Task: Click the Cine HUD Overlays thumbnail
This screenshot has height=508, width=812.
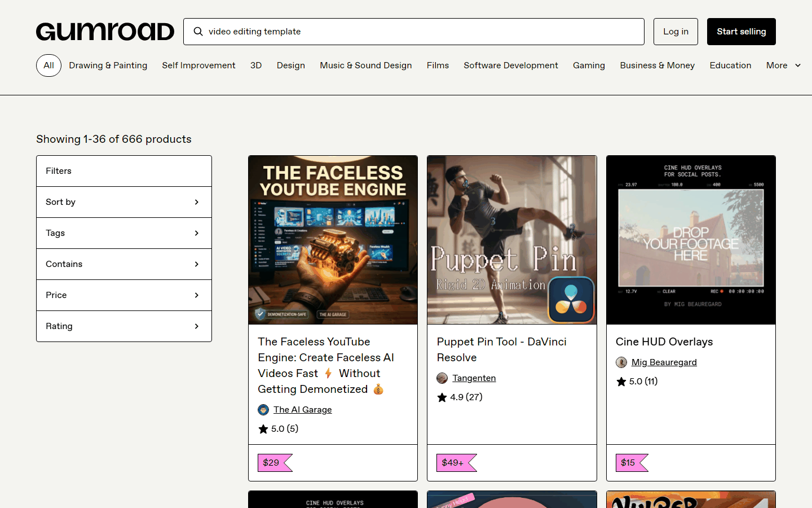Action: click(x=691, y=240)
